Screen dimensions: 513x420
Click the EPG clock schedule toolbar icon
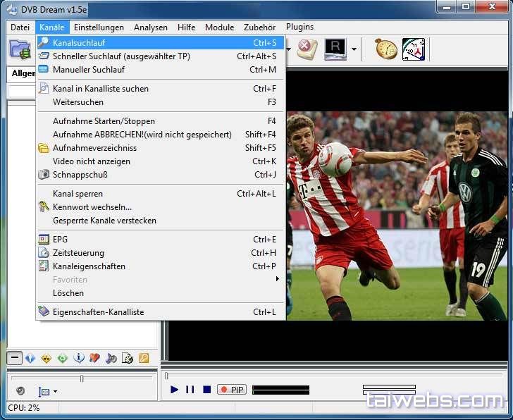coord(414,49)
